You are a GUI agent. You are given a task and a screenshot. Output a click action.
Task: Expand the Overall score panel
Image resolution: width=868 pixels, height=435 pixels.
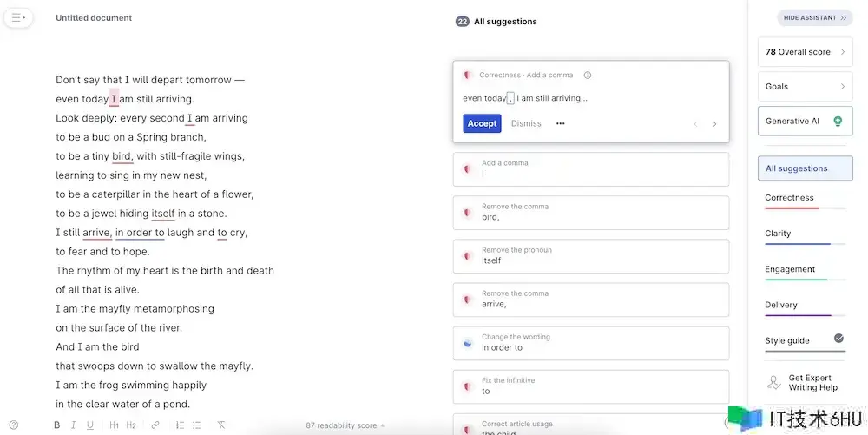[805, 52]
